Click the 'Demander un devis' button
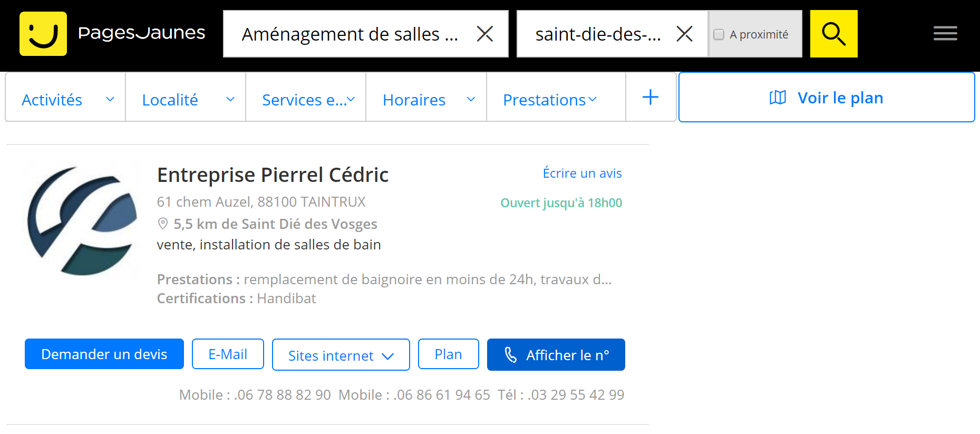 pos(104,354)
